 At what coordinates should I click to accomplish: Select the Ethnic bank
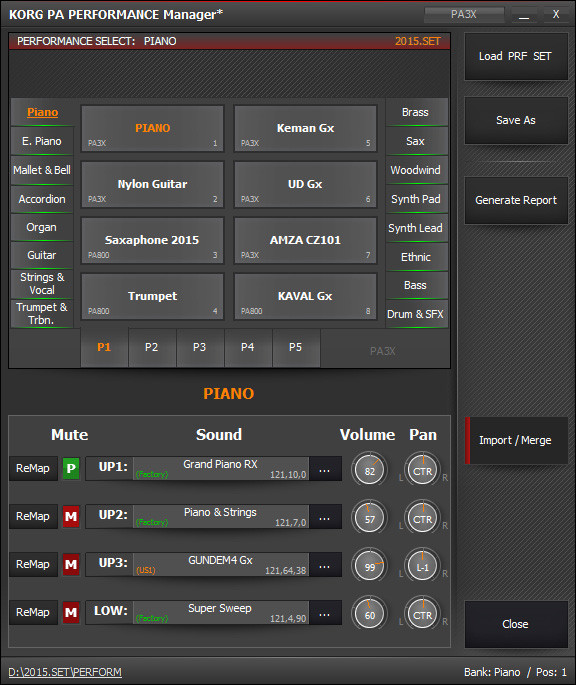pos(416,257)
